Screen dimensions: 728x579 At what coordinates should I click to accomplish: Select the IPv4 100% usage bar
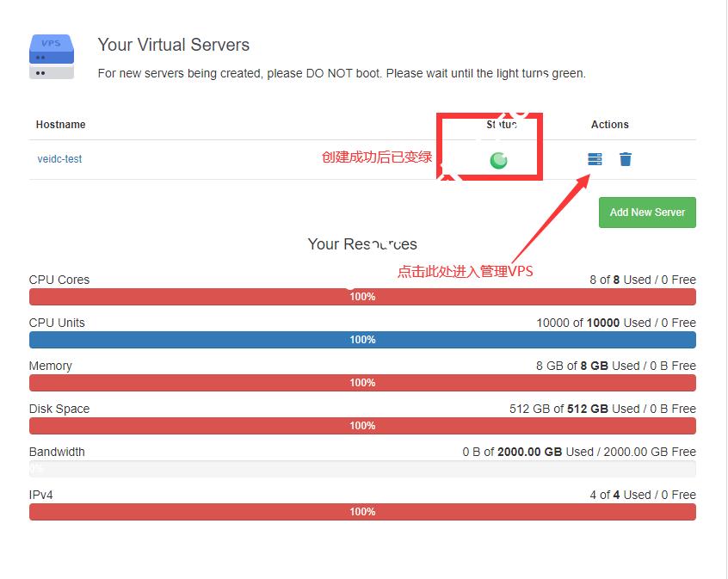tap(362, 512)
